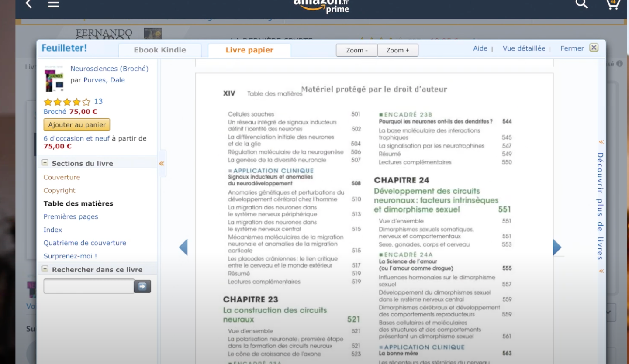Expand Découvrir plus de livres panel
The image size is (629, 364).
click(x=601, y=206)
